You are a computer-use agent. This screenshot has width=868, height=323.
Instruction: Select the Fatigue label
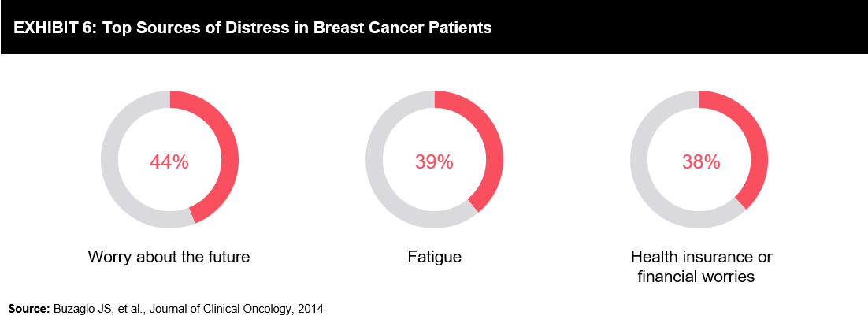(435, 258)
